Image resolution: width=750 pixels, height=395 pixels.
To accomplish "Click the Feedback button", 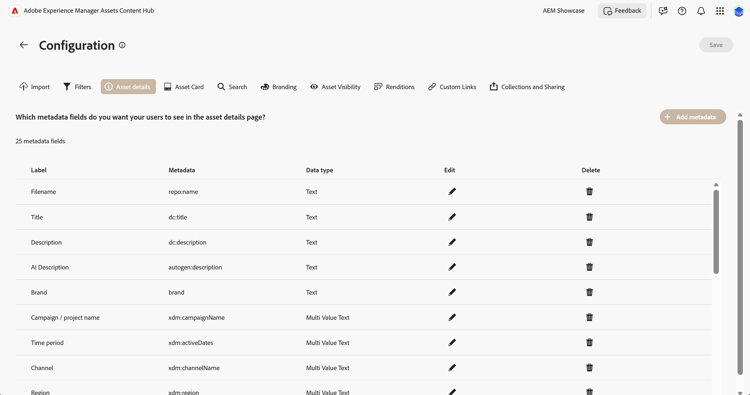I will point(622,11).
